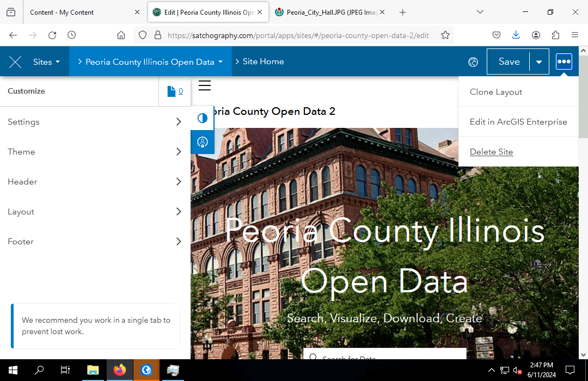
Task: Open the three-dots more options button
Action: tap(563, 62)
